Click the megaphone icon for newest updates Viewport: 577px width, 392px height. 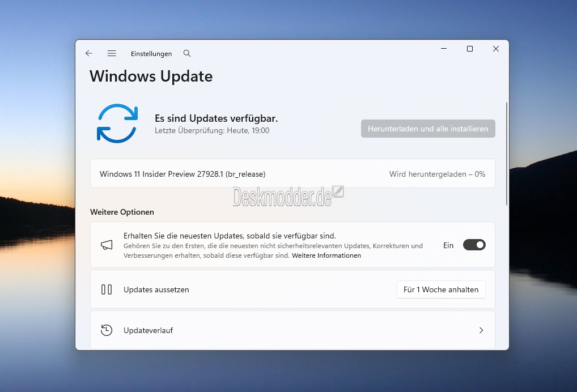pyautogui.click(x=107, y=245)
